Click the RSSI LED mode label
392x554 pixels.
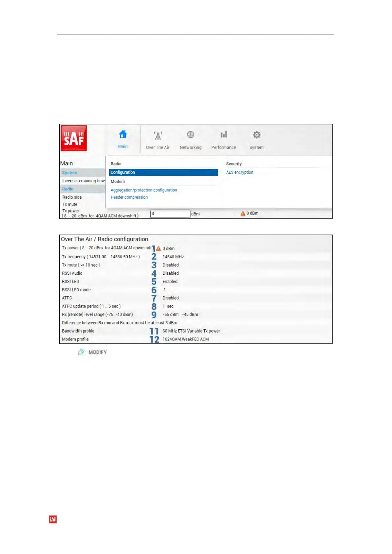pyautogui.click(x=76, y=290)
